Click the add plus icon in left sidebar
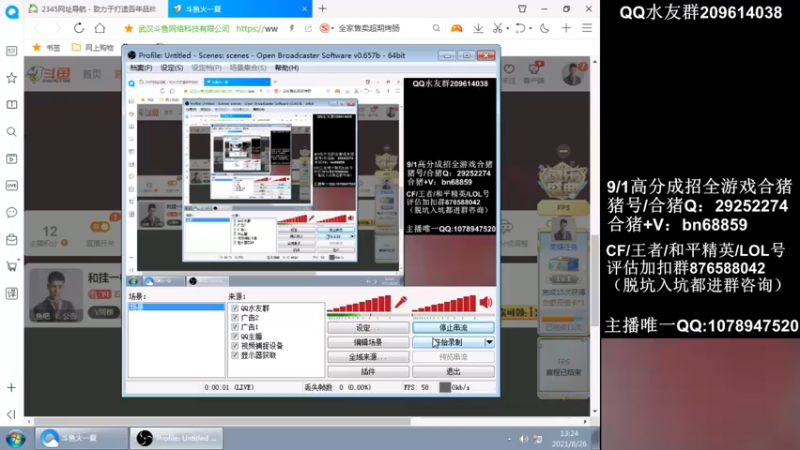This screenshot has height=450, width=800. click(11, 388)
